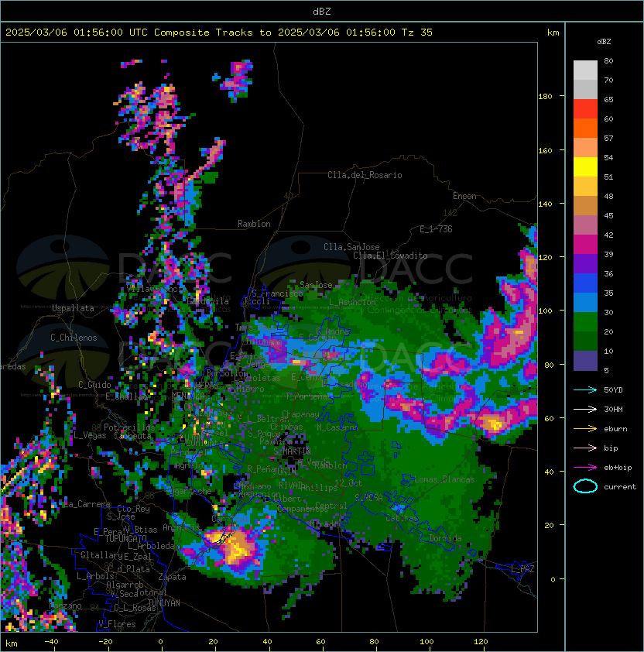Click the 100 tick on the vertical km axis

(x=545, y=311)
